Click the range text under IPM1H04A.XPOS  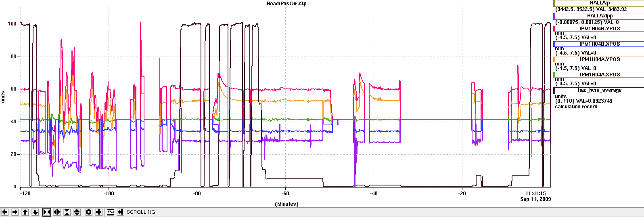click(x=575, y=84)
